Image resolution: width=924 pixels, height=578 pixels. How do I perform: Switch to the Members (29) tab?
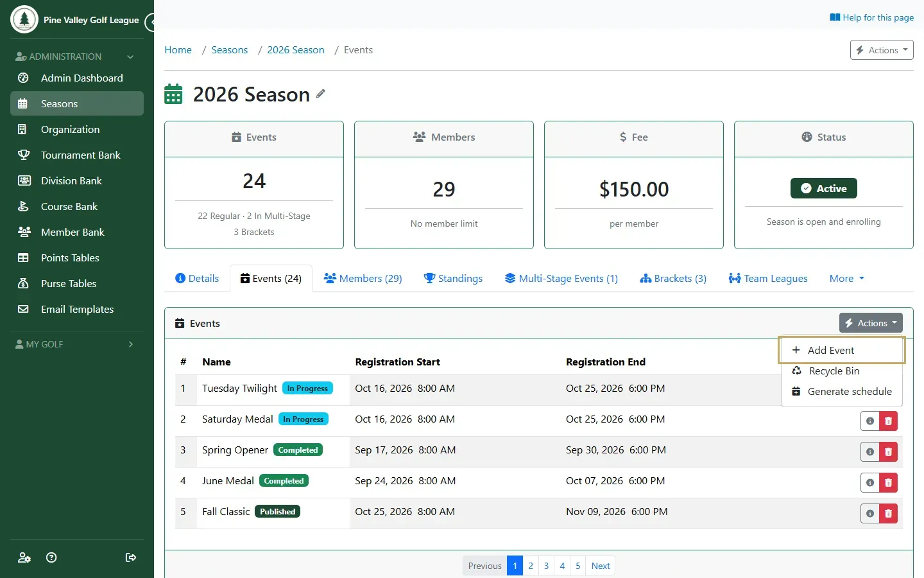363,278
